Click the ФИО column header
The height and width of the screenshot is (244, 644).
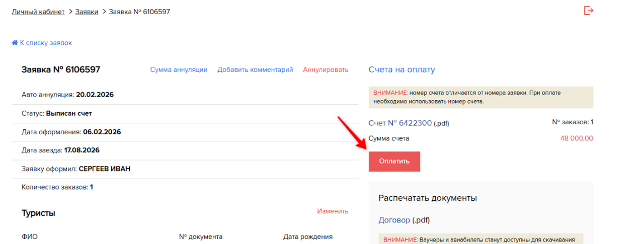point(30,237)
